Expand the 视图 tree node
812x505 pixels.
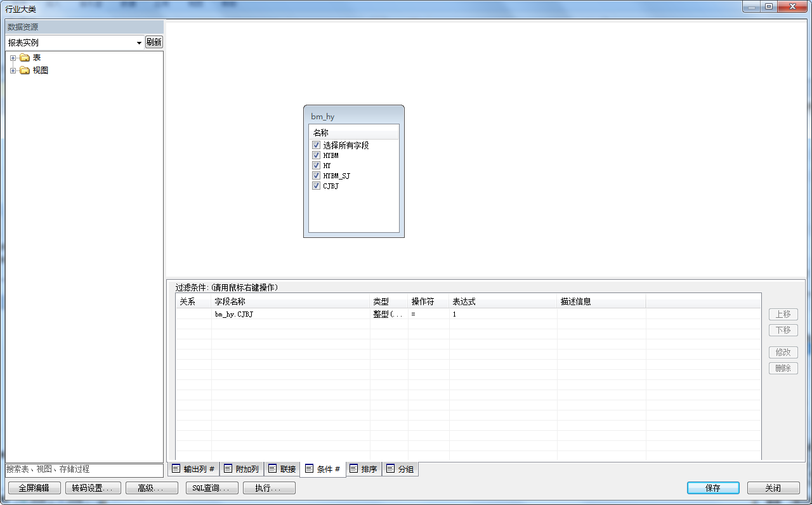[x=13, y=70]
